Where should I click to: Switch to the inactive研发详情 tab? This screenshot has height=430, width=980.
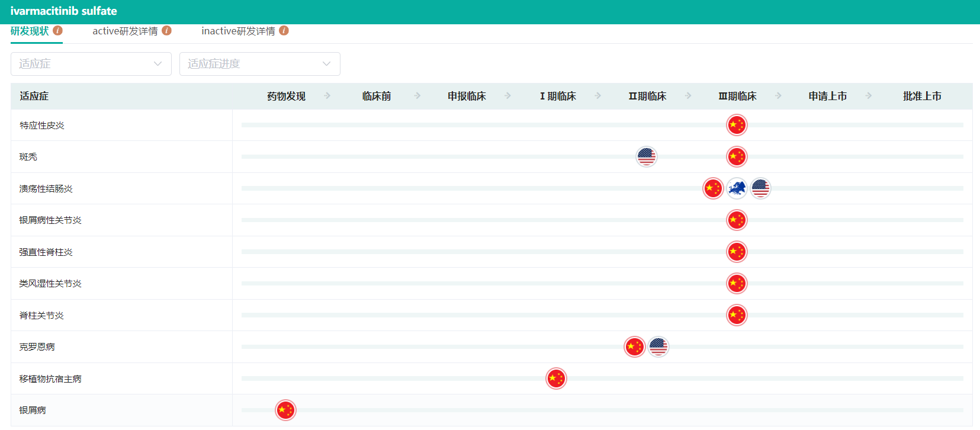[238, 31]
